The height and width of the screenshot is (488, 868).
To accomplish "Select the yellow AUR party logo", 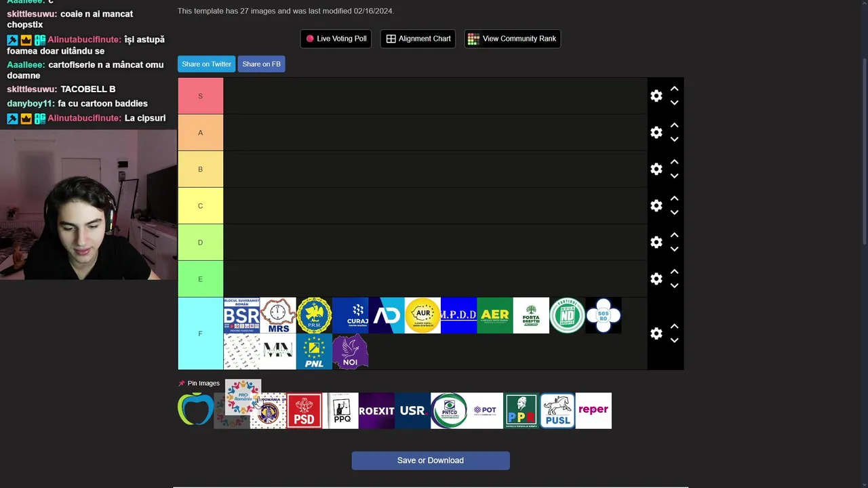I will point(422,315).
